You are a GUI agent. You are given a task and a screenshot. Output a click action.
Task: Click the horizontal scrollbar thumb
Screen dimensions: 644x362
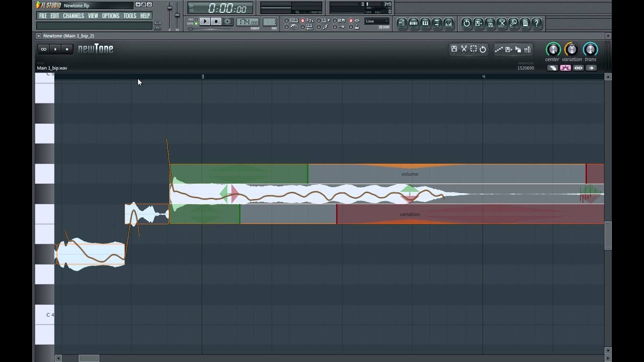[89, 358]
